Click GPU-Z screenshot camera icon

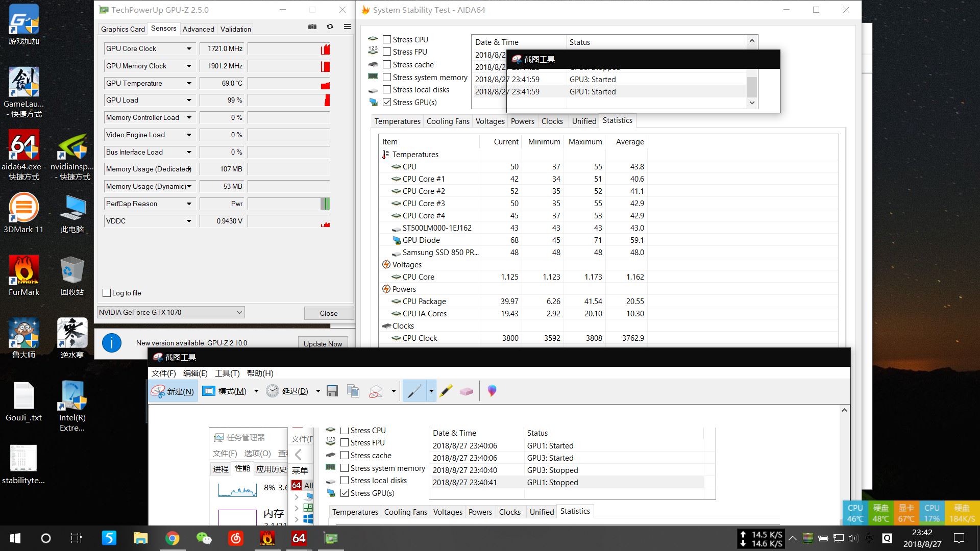coord(312,27)
